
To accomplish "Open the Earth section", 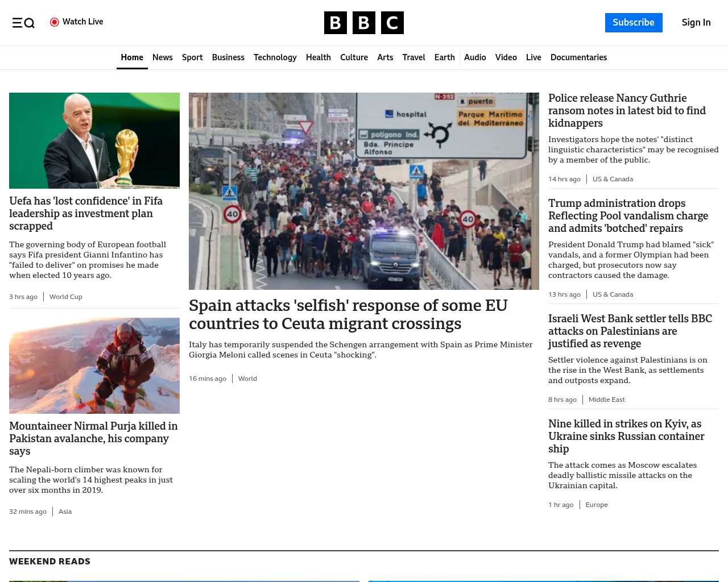I will coord(444,57).
